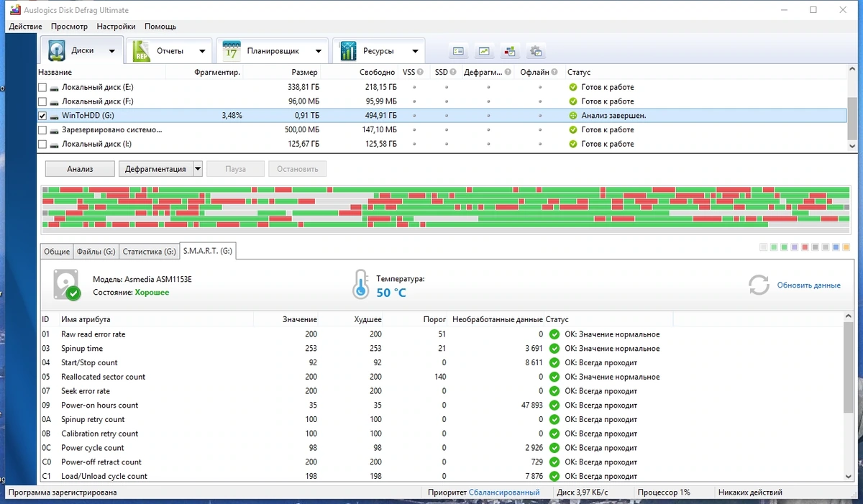
Task: Expand the Дефрагментация button dropdown arrow
Action: tap(197, 169)
